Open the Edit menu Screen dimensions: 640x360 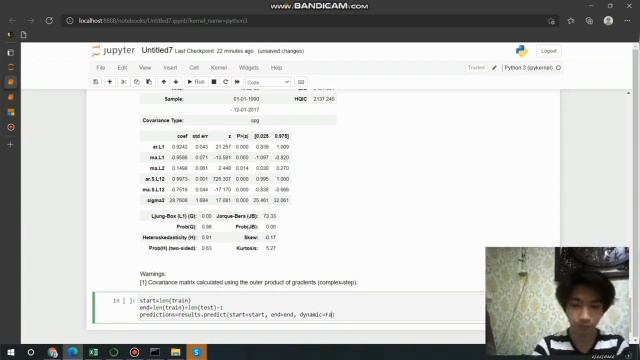122,68
